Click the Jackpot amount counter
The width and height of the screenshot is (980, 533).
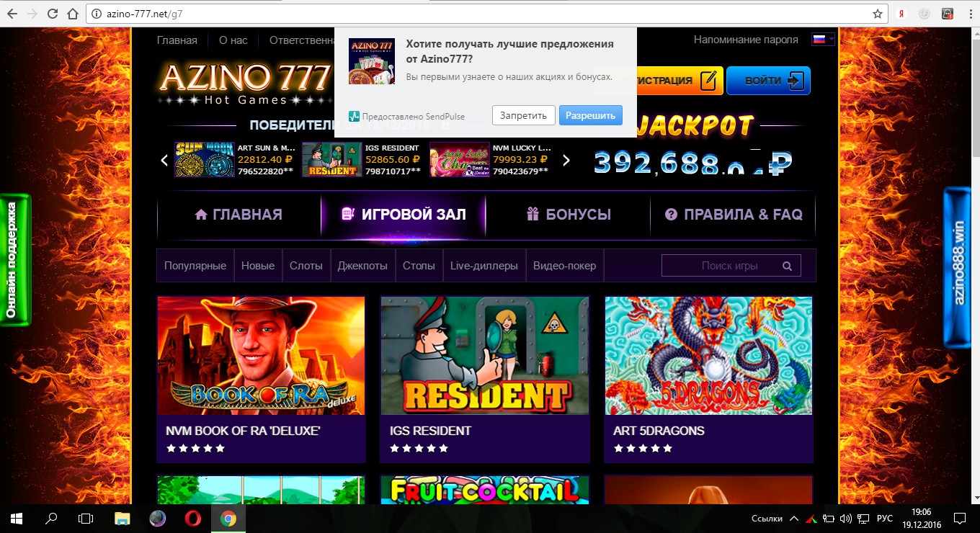click(693, 163)
